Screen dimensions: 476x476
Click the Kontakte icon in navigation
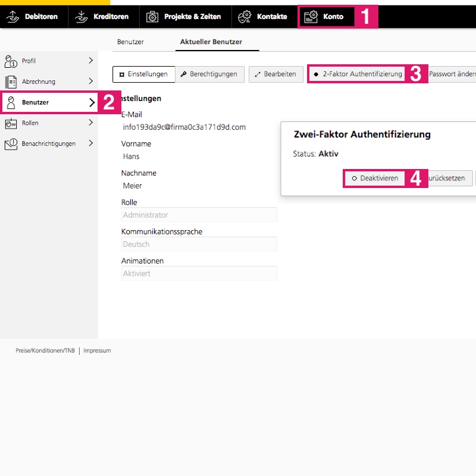(245, 17)
